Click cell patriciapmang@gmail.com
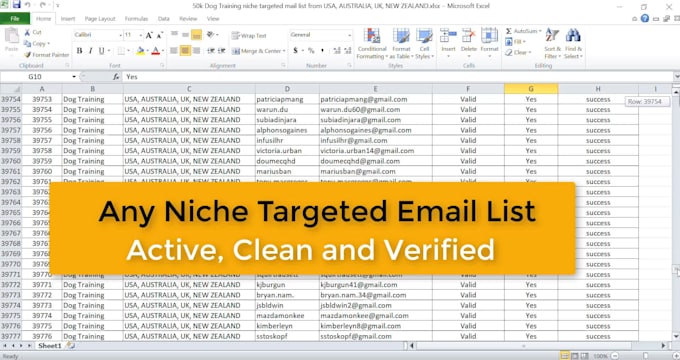 point(375,99)
